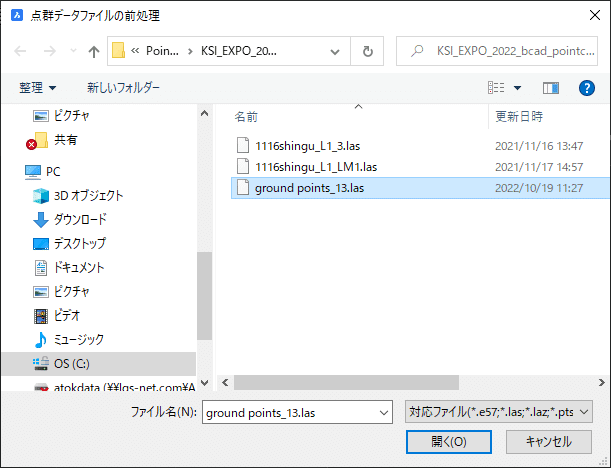Image resolution: width=611 pixels, height=468 pixels.
Task: Click date 2021/11/16 13:47
Action: (x=539, y=146)
